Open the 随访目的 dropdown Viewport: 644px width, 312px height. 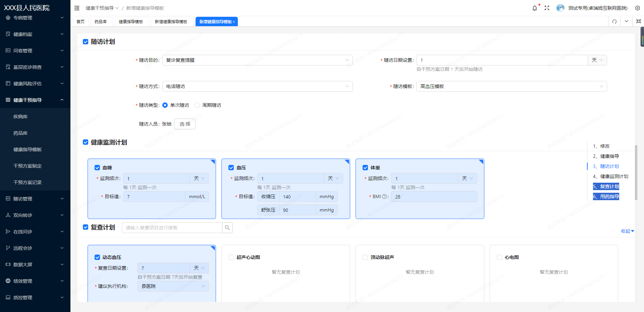257,60
